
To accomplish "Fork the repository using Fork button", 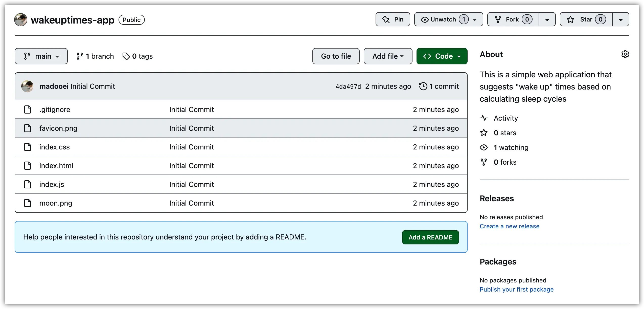I will tap(513, 19).
